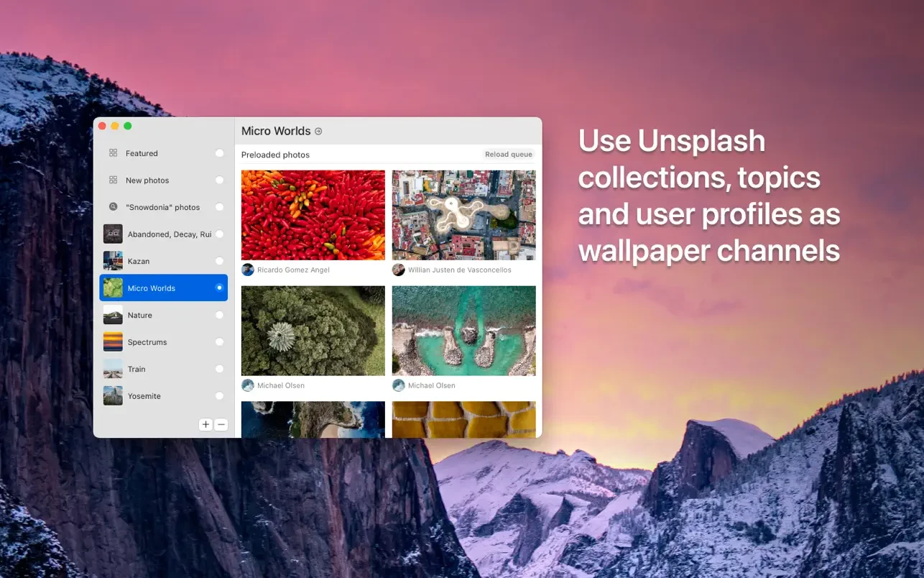Select the Featured grid icon
This screenshot has width=924, height=578.
113,153
